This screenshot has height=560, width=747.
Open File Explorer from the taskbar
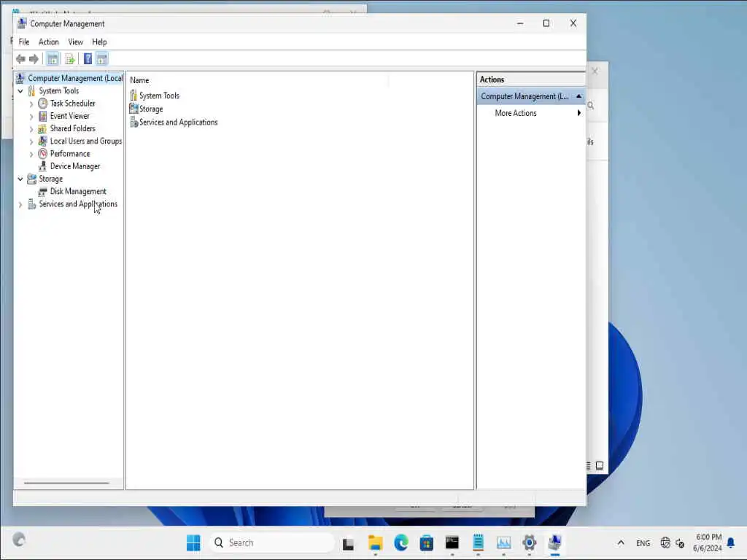(376, 542)
